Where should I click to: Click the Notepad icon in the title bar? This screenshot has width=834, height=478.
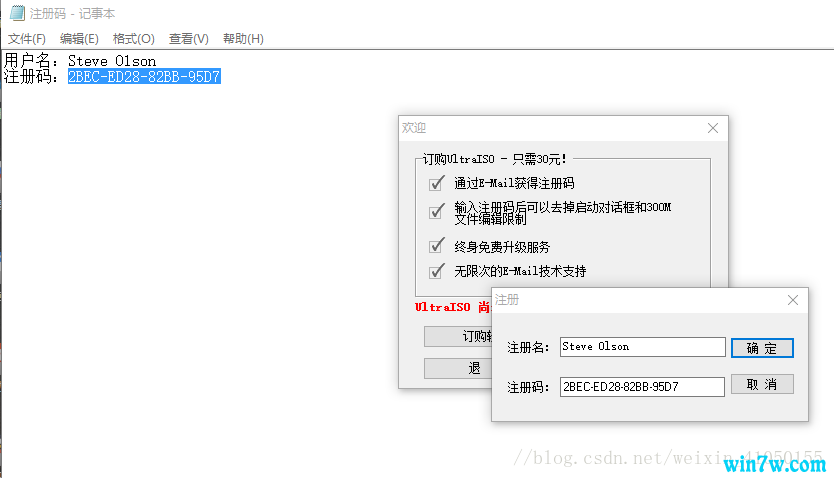click(16, 13)
